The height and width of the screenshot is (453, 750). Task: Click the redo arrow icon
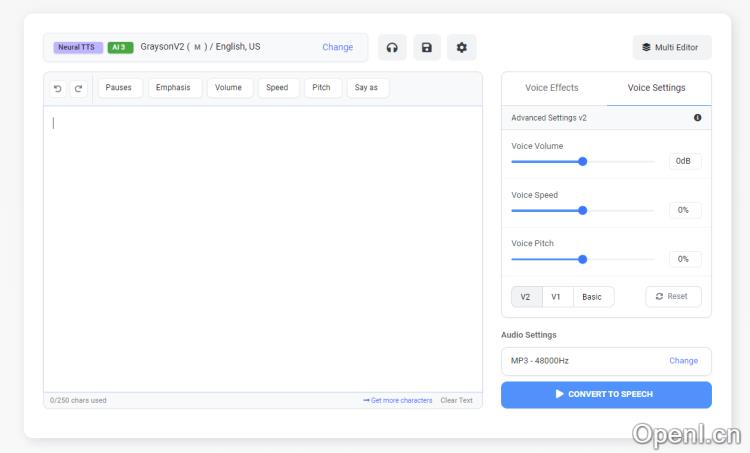pyautogui.click(x=78, y=88)
